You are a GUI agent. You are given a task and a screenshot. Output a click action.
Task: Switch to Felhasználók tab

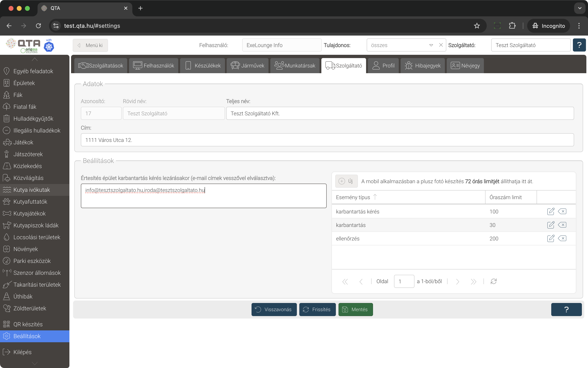tap(154, 65)
